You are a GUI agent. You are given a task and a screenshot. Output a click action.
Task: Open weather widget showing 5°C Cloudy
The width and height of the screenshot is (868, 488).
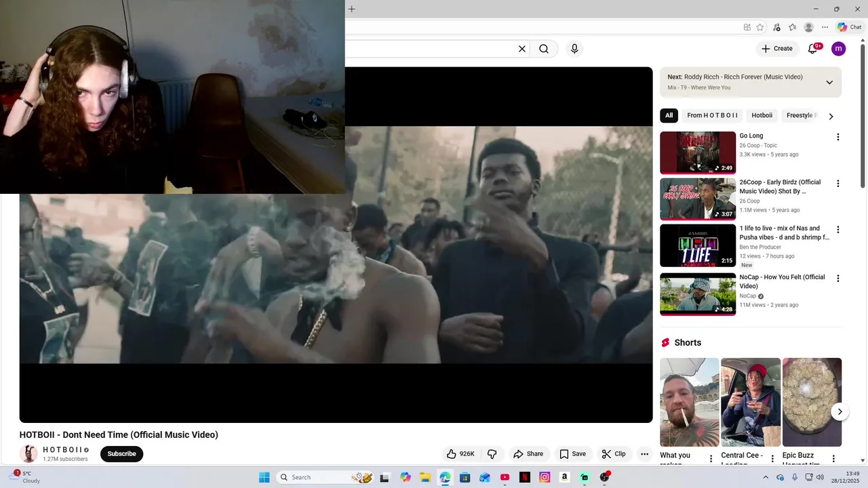coord(24,477)
